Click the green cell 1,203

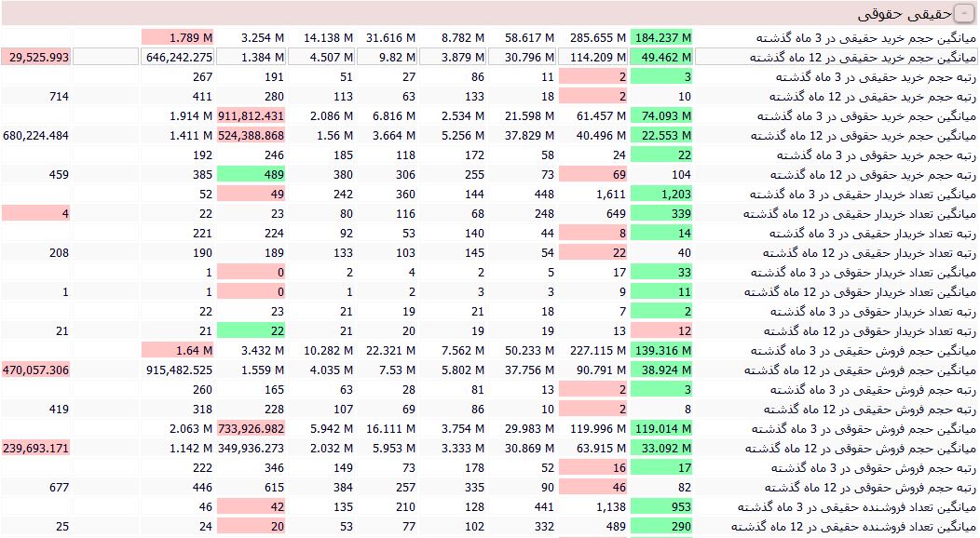661,195
